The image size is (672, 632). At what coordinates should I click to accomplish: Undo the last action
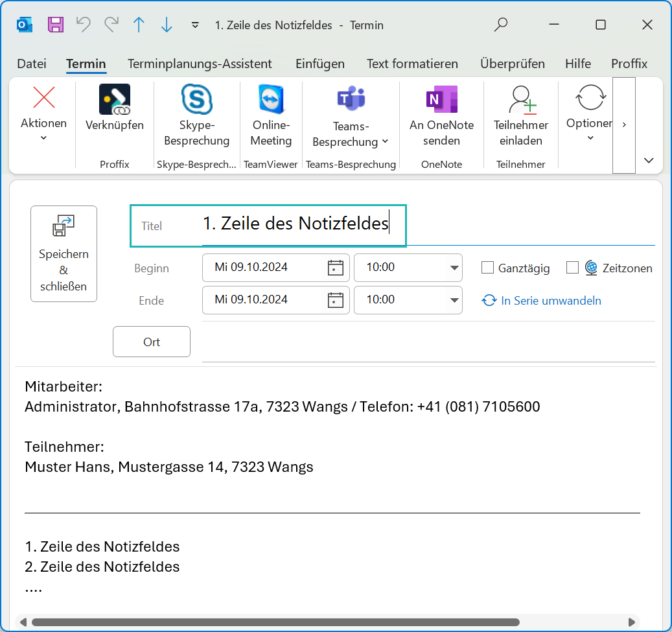point(84,25)
